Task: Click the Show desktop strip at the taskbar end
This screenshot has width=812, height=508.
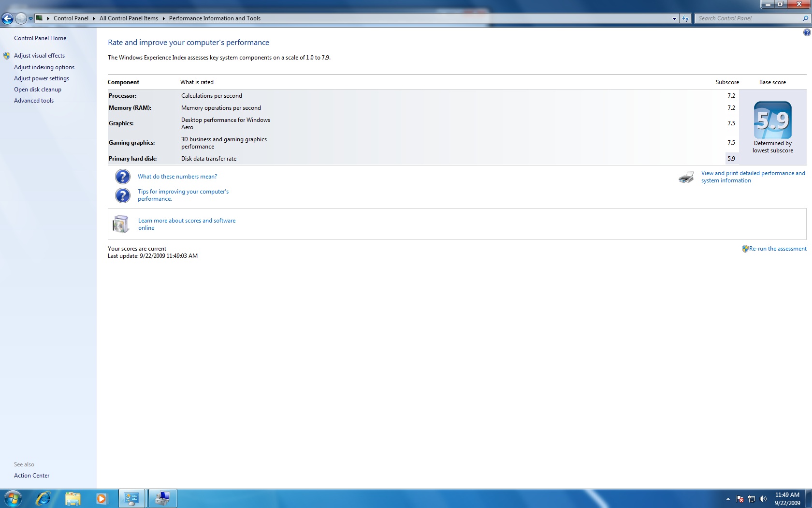Action: pyautogui.click(x=808, y=498)
